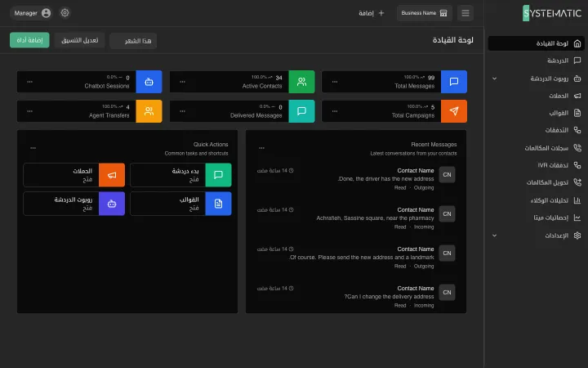Image resolution: width=588 pixels, height=368 pixels.
Task: Expand the الإعدادات sidebar chevron
Action: tap(494, 236)
